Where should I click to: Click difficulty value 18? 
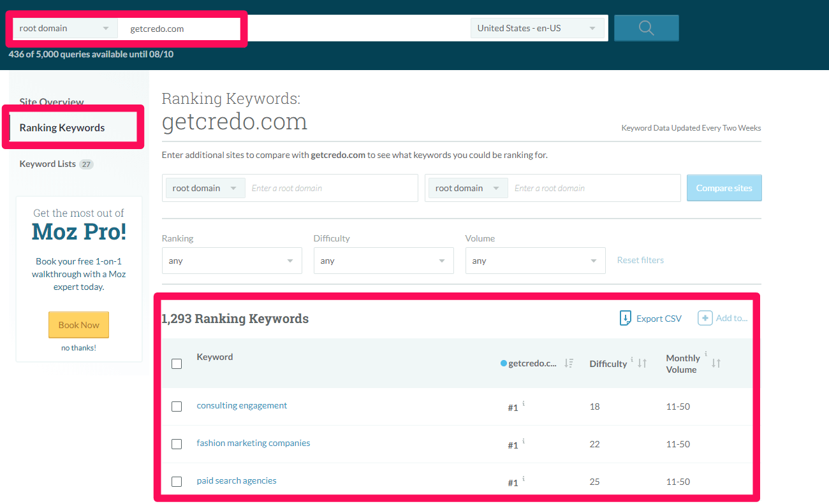(x=595, y=407)
